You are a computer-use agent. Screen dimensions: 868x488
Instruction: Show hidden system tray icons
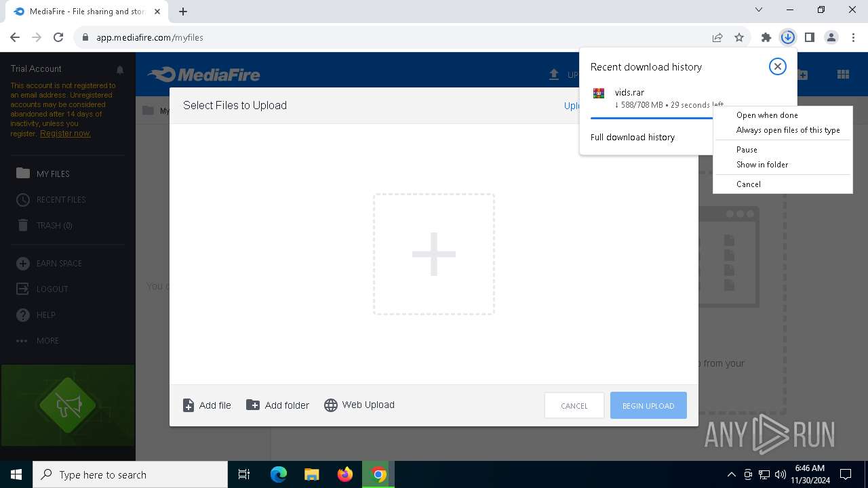(731, 474)
